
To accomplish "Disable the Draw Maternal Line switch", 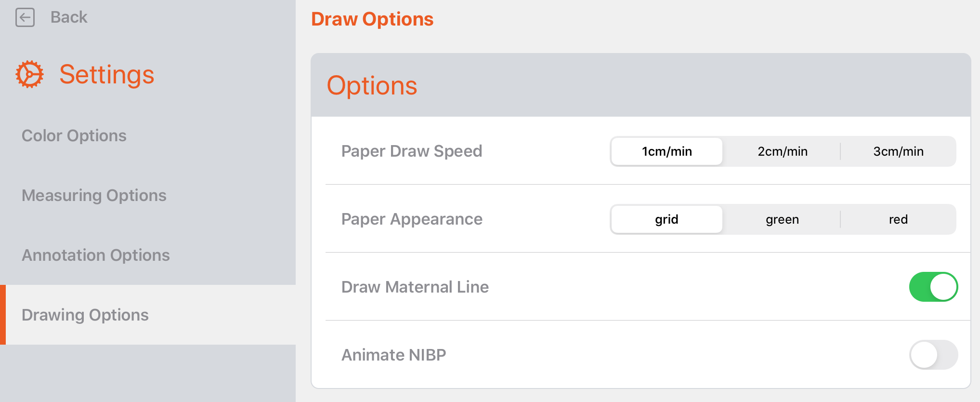I will click(x=933, y=287).
